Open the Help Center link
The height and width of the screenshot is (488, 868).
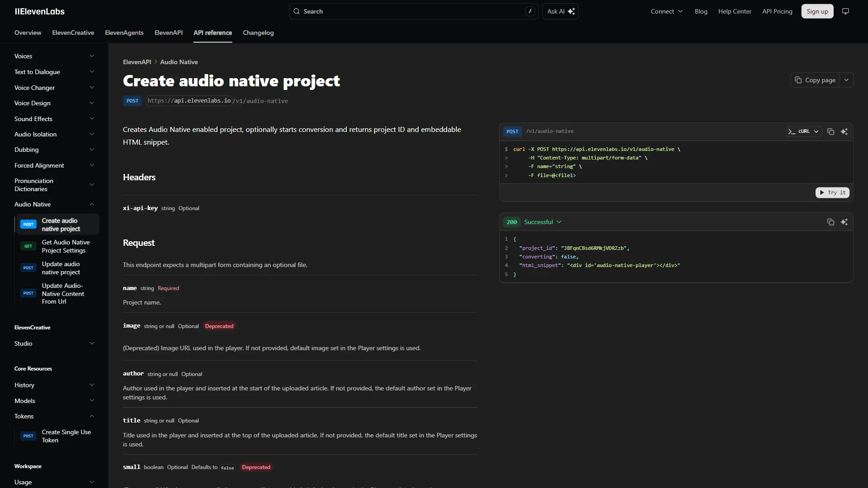click(735, 11)
